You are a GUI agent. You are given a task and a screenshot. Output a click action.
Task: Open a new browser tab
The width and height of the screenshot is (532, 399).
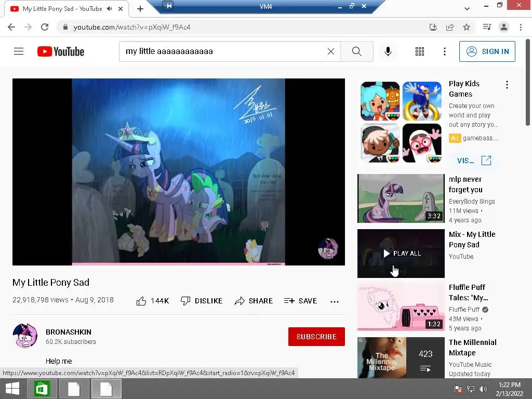click(x=140, y=9)
